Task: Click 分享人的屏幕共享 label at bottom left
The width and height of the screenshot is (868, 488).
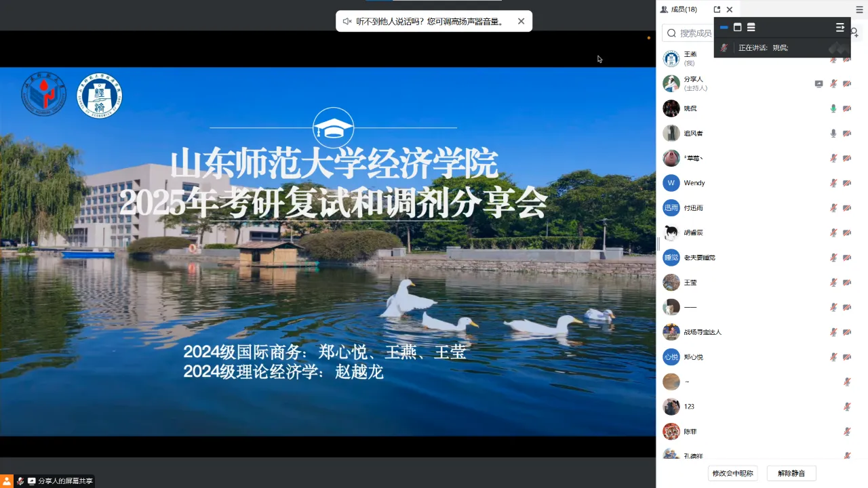Action: [65, 481]
